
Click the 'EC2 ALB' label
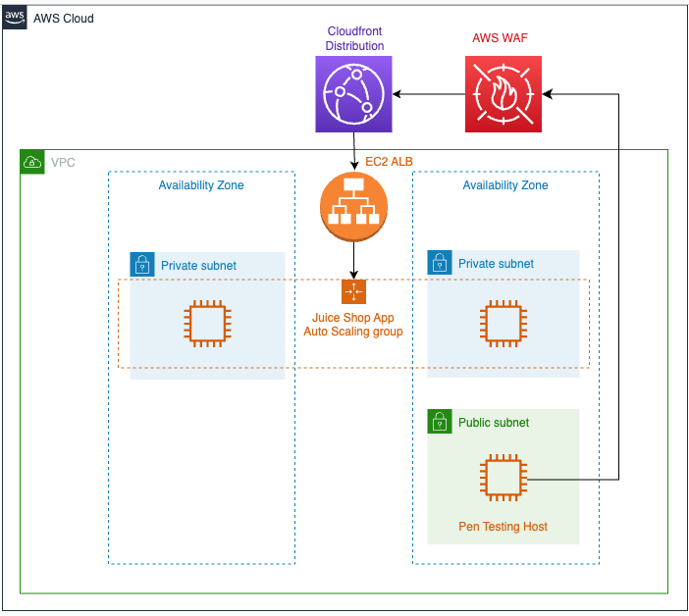point(389,162)
